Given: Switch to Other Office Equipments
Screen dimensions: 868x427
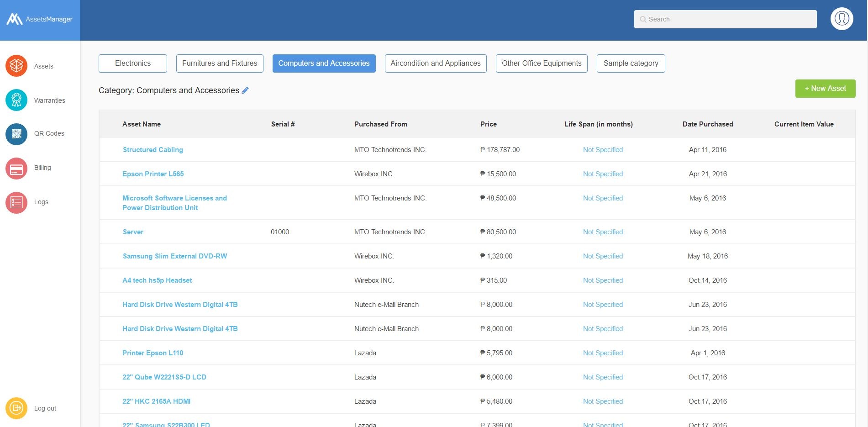Looking at the screenshot, I should (541, 63).
